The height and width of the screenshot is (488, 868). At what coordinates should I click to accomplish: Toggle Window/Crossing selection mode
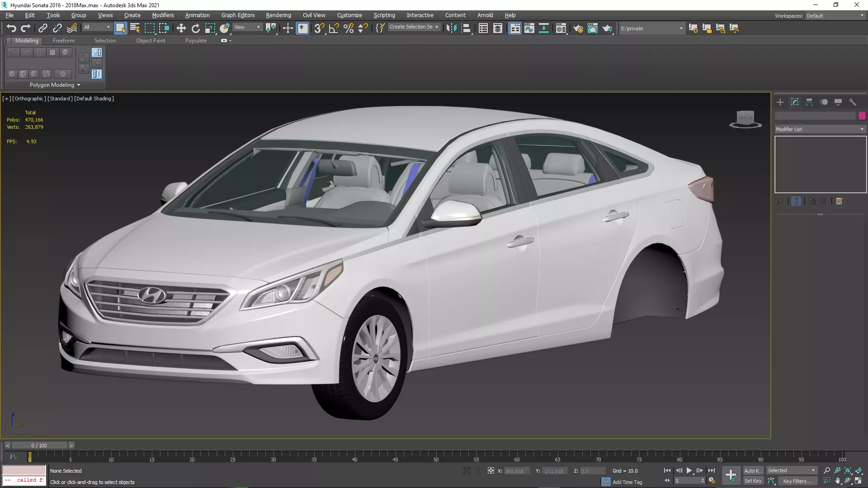[164, 28]
